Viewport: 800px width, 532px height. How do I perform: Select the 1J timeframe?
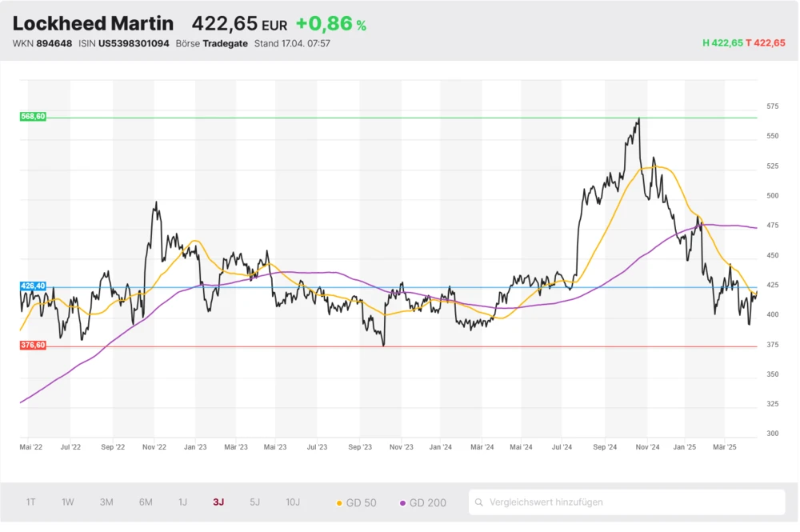[182, 502]
